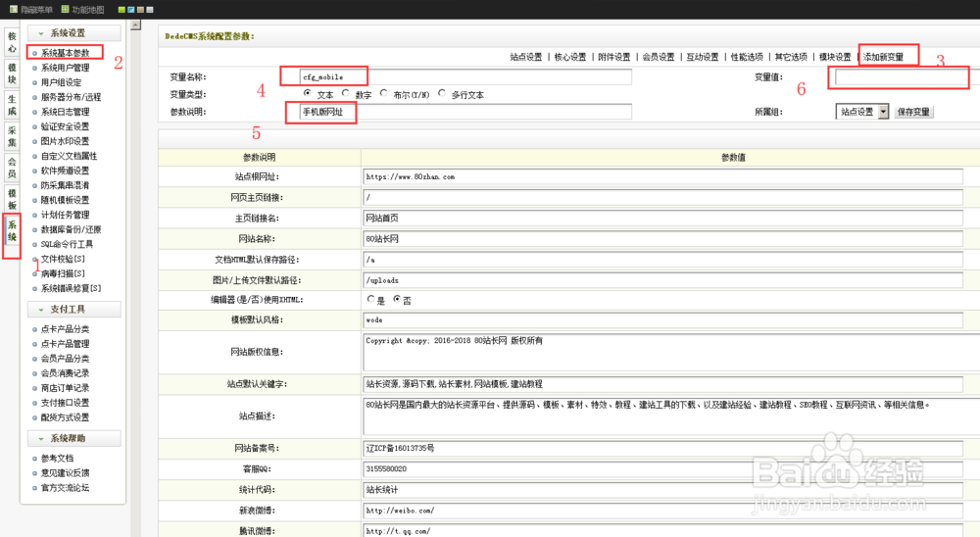Open 系统用户管理 in the sidebar
Viewport: 980px width, 537px height.
[x=65, y=68]
